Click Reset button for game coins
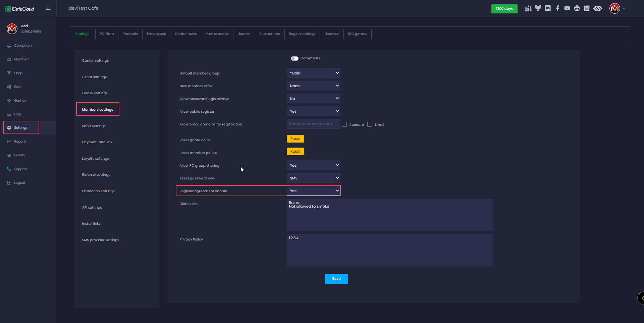644x323 pixels. pyautogui.click(x=296, y=139)
